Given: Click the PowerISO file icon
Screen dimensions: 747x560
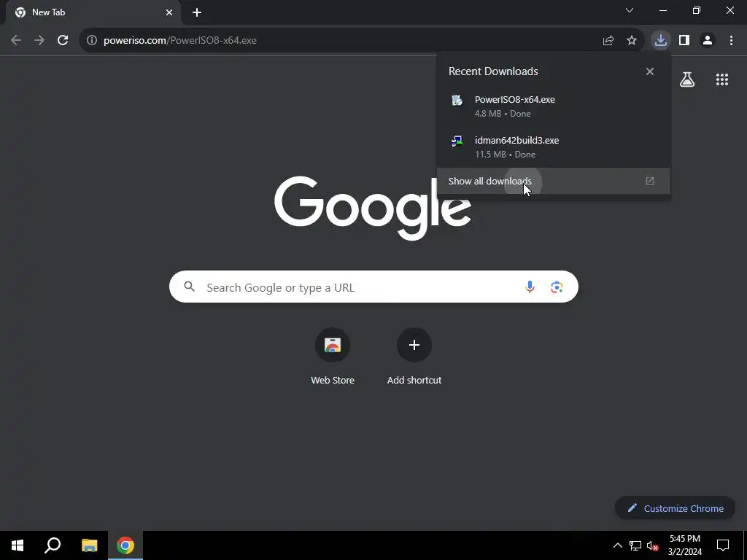Looking at the screenshot, I should click(x=457, y=100).
